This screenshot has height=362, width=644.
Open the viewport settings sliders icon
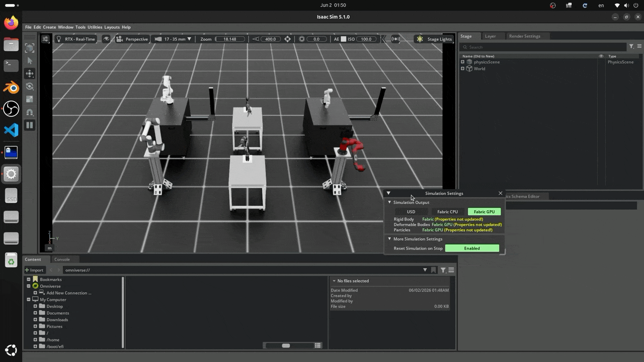pos(45,39)
